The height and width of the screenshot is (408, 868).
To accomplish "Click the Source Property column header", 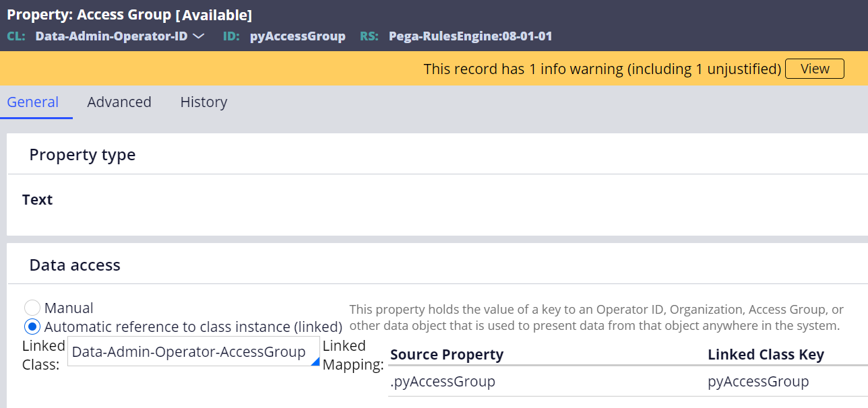I will coord(448,354).
